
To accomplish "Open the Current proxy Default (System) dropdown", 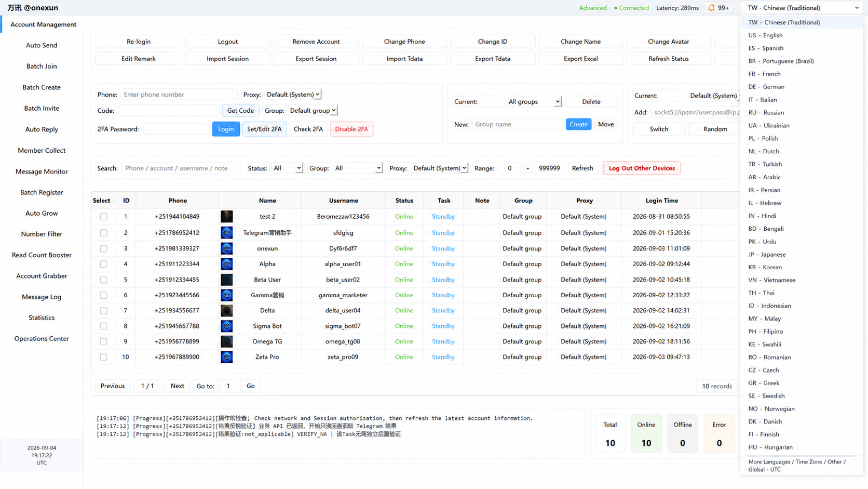I will (x=714, y=96).
